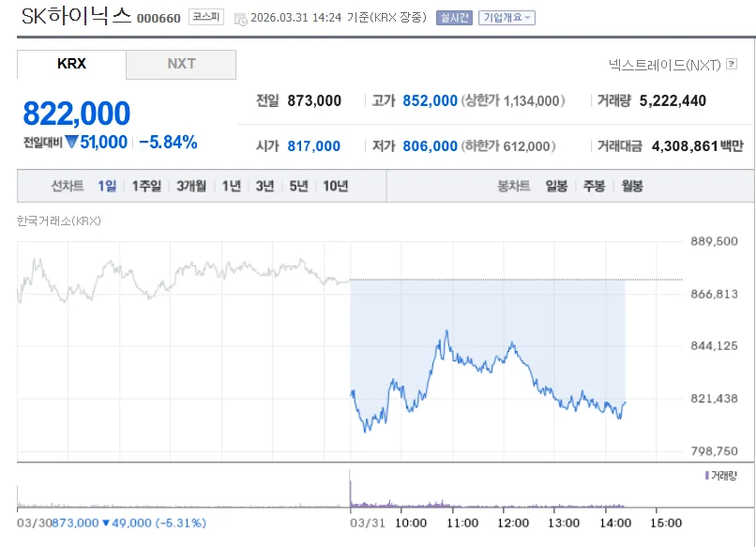756x547 pixels.
Task: Click the 11:00 price peak on the chart
Action: coord(446,331)
